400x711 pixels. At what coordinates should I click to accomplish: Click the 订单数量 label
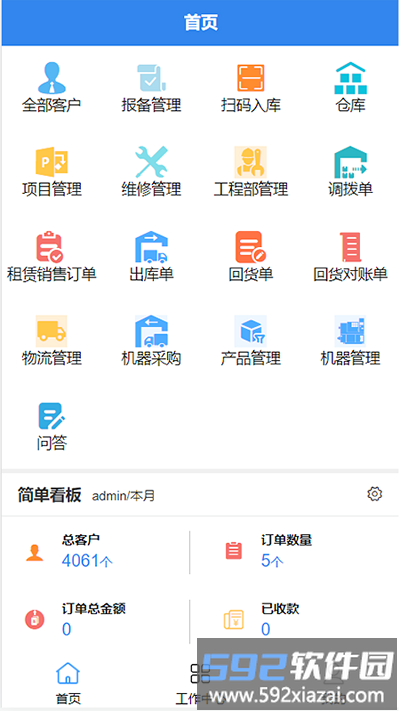(287, 540)
